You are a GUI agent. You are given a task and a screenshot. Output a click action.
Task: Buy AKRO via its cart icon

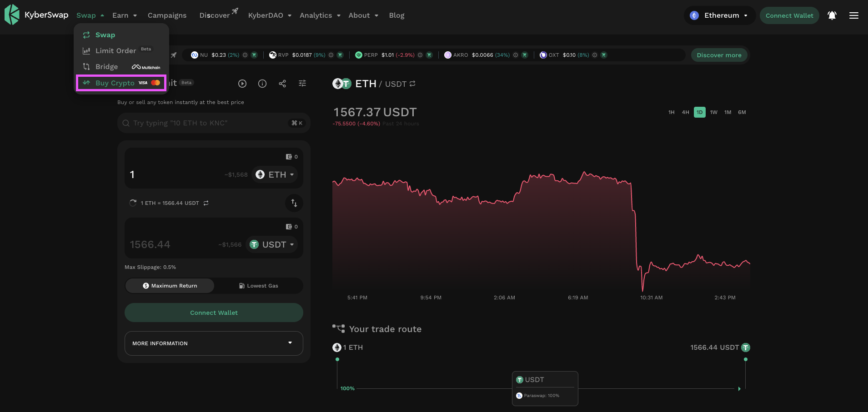524,55
